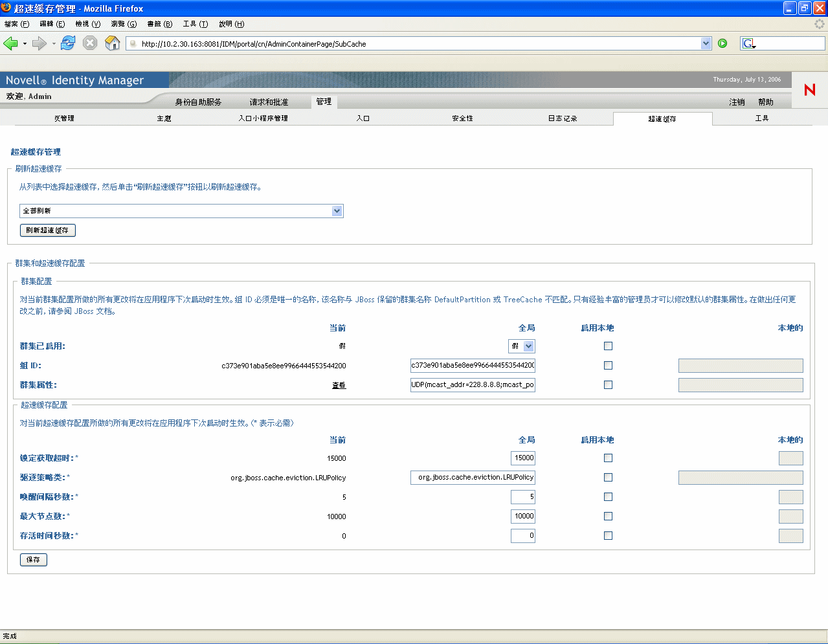Click the Firefox throbber activity icon

tap(819, 24)
